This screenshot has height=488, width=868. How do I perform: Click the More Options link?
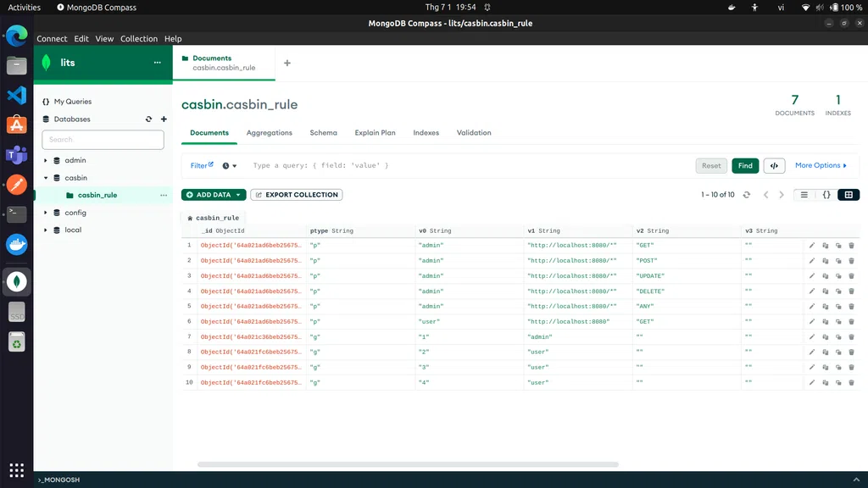[820, 166]
